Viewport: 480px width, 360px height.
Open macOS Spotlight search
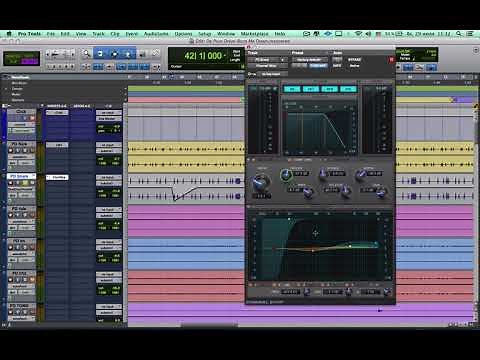[459, 34]
